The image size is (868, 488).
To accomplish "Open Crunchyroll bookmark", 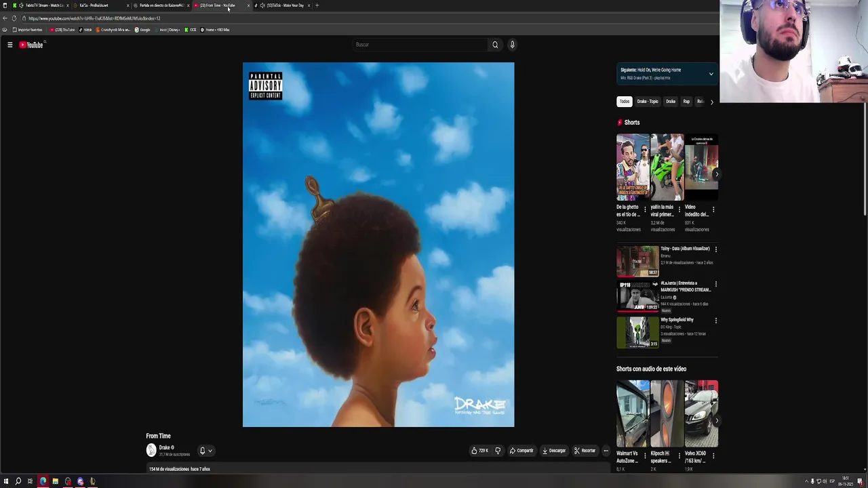I will point(113,30).
